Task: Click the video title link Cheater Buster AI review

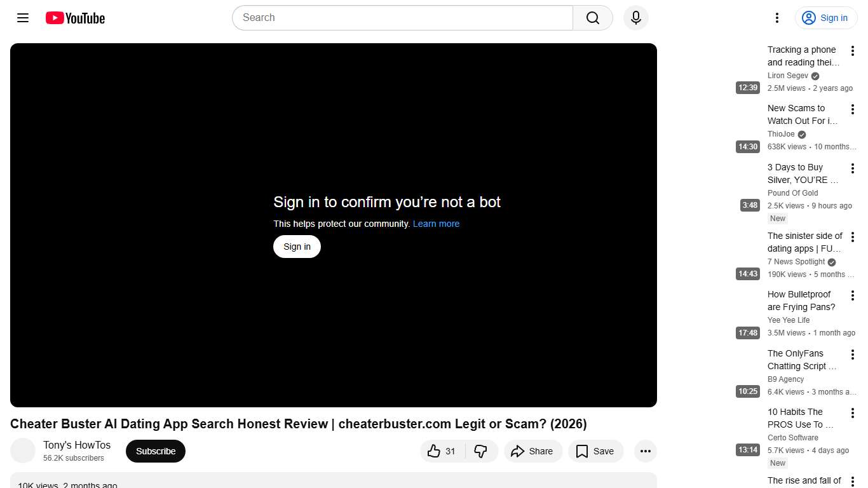Action: tap(297, 424)
